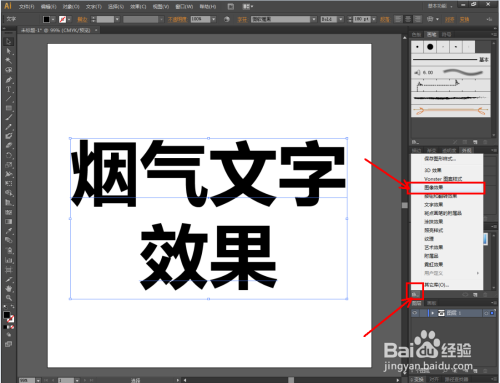Select the Zoom tool
The width and height of the screenshot is (500, 383).
[9, 298]
